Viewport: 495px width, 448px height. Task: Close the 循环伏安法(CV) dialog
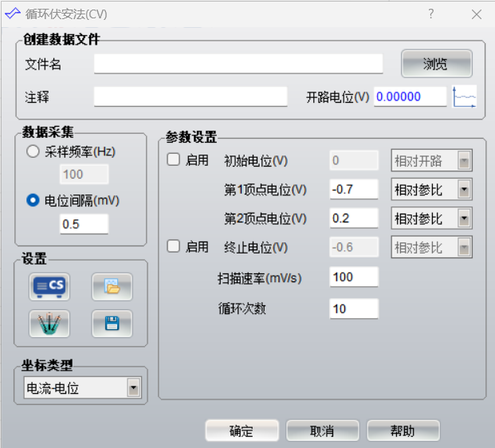point(477,14)
